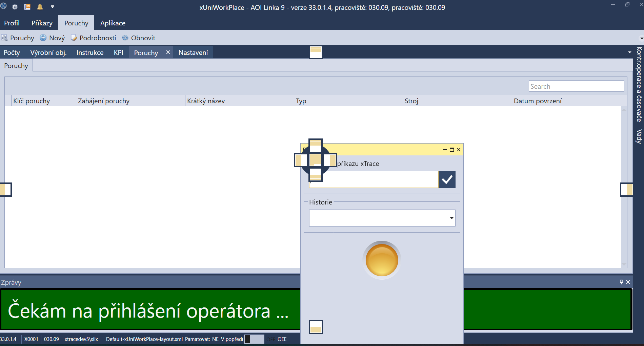Expand the Historie dropdown

pos(451,218)
